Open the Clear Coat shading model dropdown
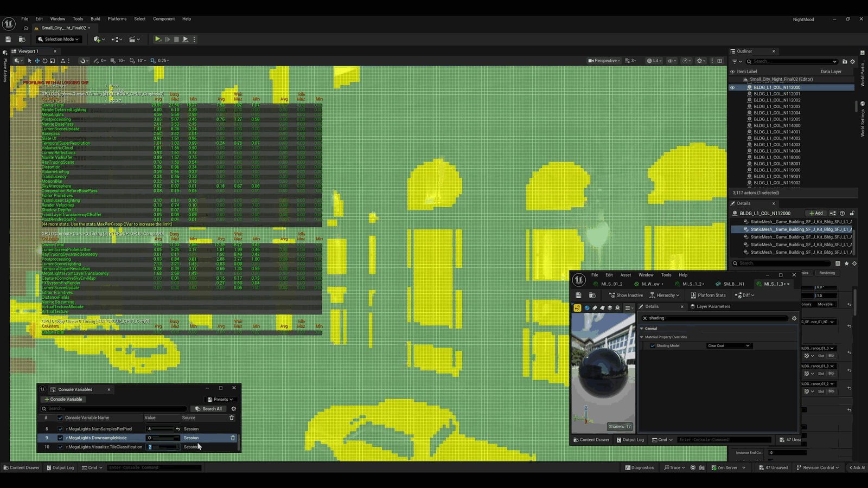The width and height of the screenshot is (868, 488). 729,345
